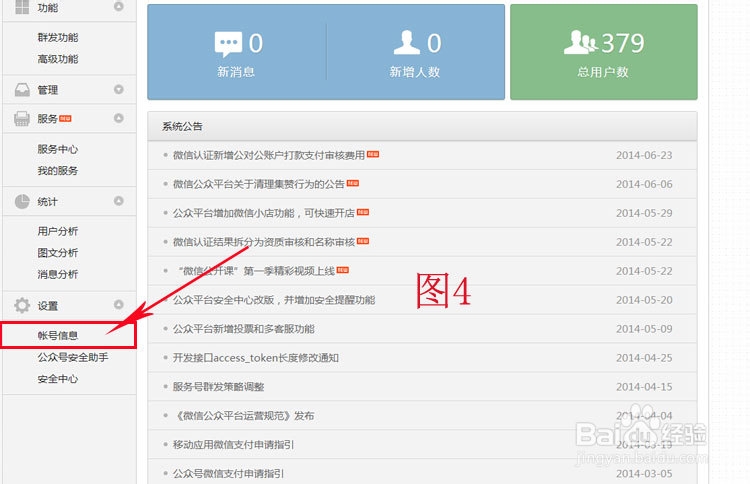Click the 功能 grid icon in sidebar
The image size is (750, 484).
coord(22,7)
